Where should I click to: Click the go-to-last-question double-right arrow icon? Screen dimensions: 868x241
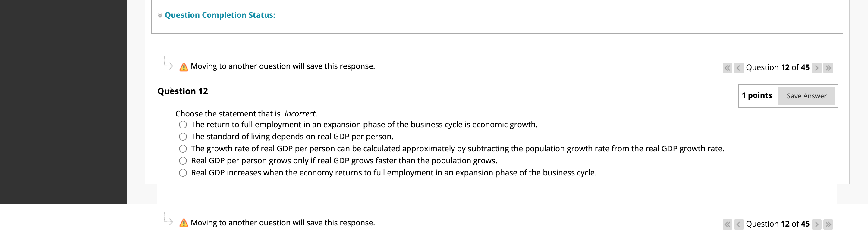click(829, 68)
